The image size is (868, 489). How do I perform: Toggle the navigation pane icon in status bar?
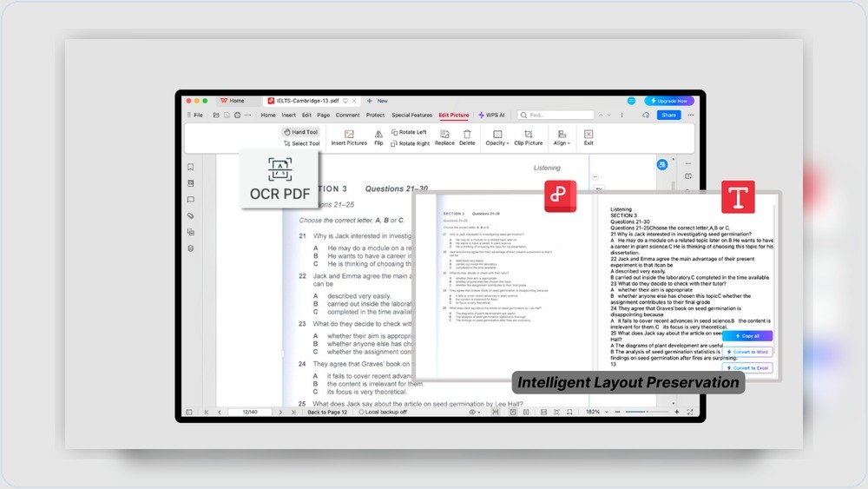click(x=188, y=412)
